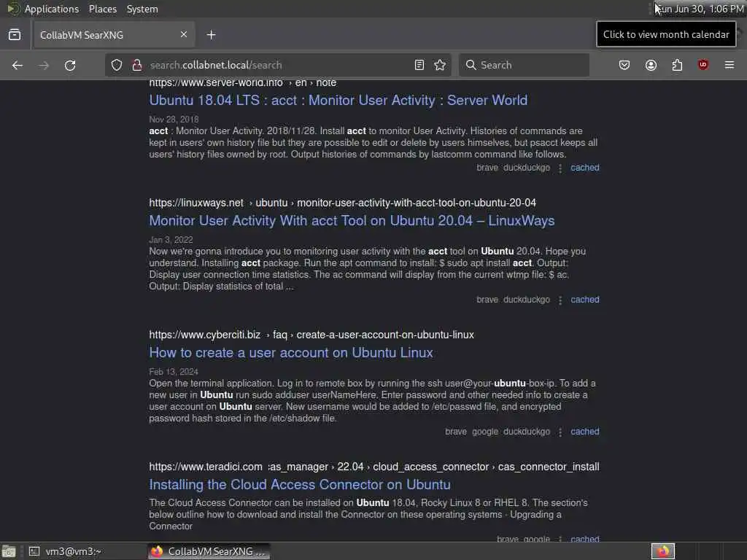This screenshot has height=560, width=747.
Task: Click the clock showing Jun 30, 1:06 PM
Action: pos(699,9)
